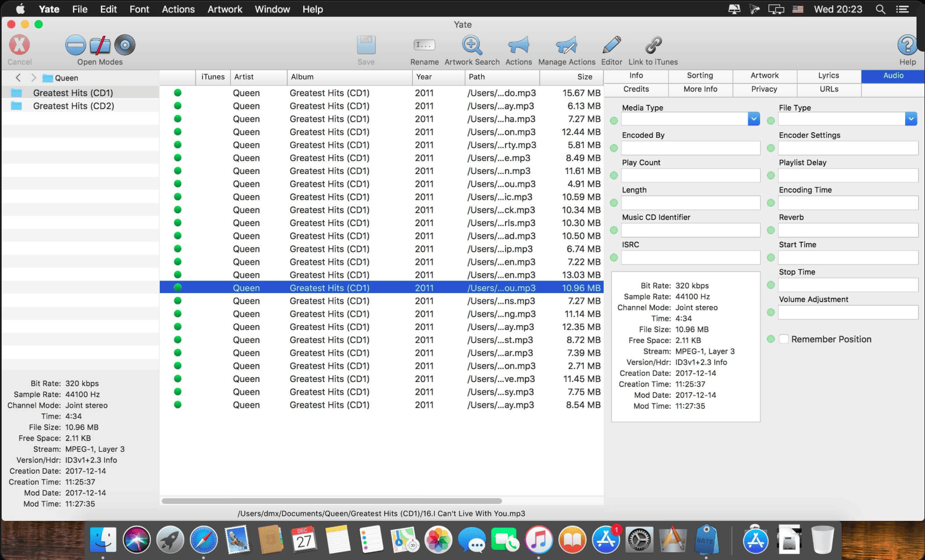Screen dimensions: 925x560
Task: Toggle the green dot beside Remember Position
Action: pyautogui.click(x=771, y=339)
